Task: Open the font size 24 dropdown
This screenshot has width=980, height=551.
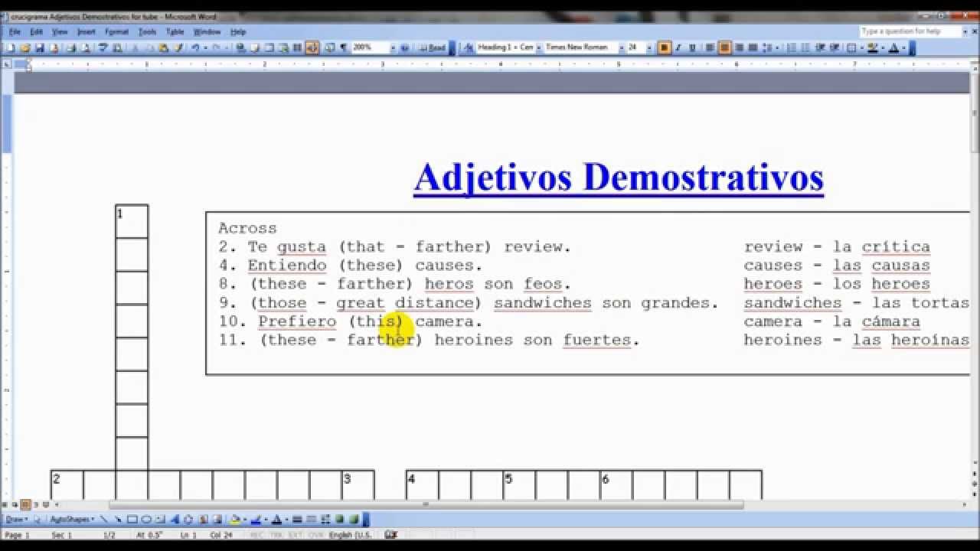Action: pyautogui.click(x=649, y=47)
